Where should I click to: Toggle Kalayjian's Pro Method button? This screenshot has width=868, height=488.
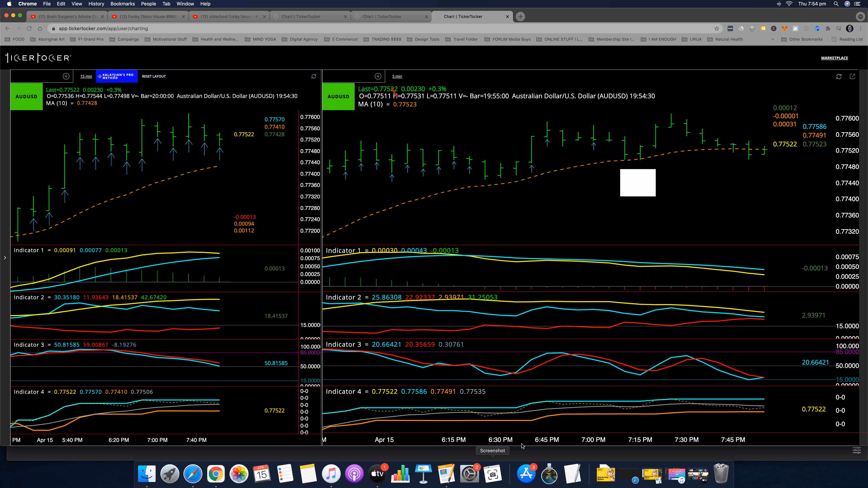pos(117,76)
